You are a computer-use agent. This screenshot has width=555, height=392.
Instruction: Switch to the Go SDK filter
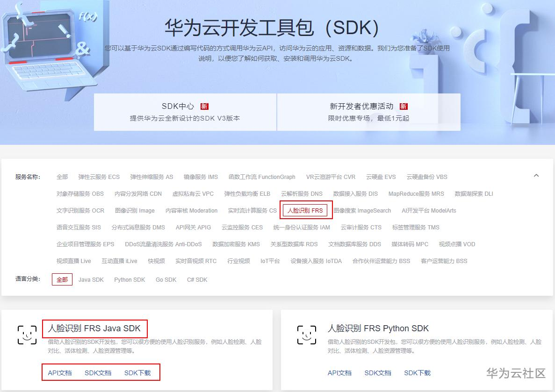166,279
